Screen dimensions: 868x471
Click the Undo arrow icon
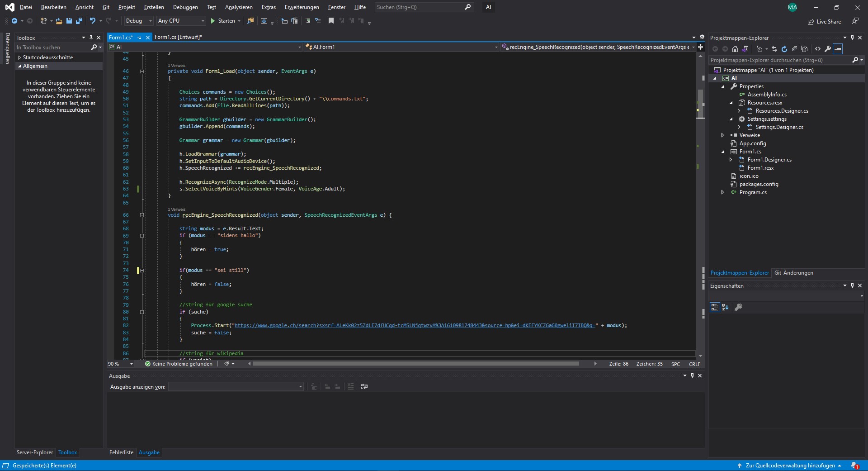[92, 21]
